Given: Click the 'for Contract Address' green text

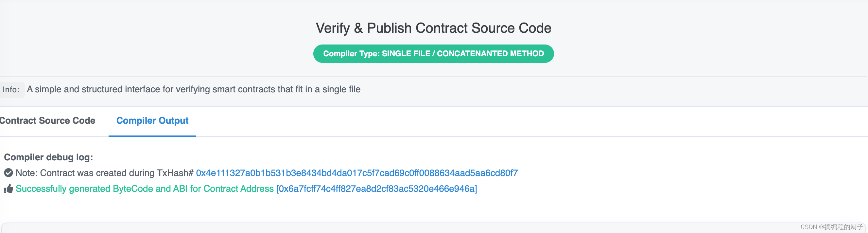Looking at the screenshot, I should click(232, 189).
